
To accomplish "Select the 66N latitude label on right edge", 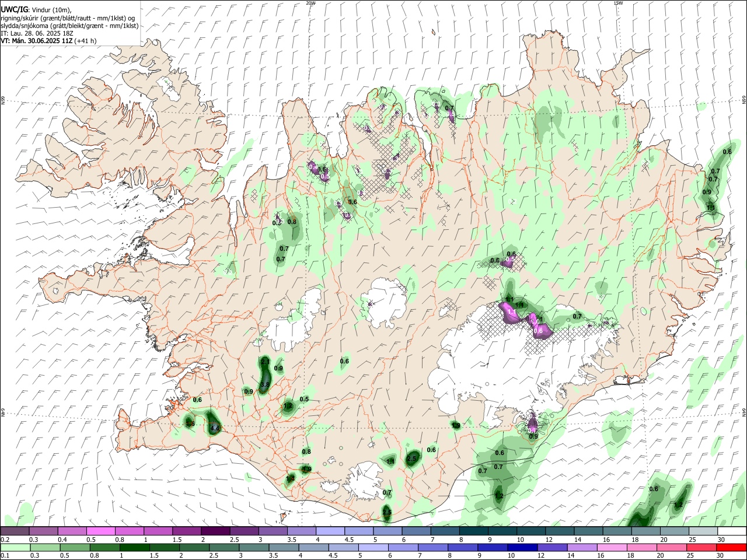I will point(744,100).
